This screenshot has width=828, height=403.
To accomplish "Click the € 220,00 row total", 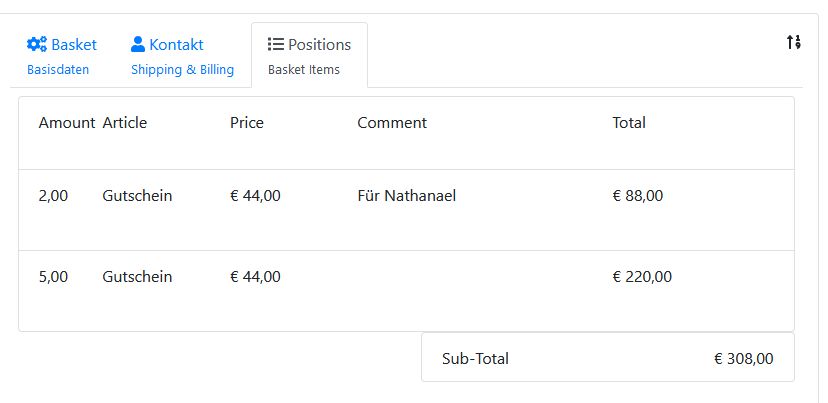I will [642, 277].
